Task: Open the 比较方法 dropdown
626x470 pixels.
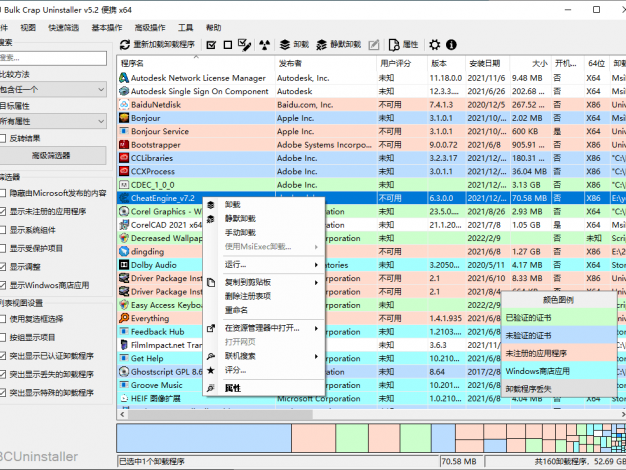Action: tap(53, 89)
